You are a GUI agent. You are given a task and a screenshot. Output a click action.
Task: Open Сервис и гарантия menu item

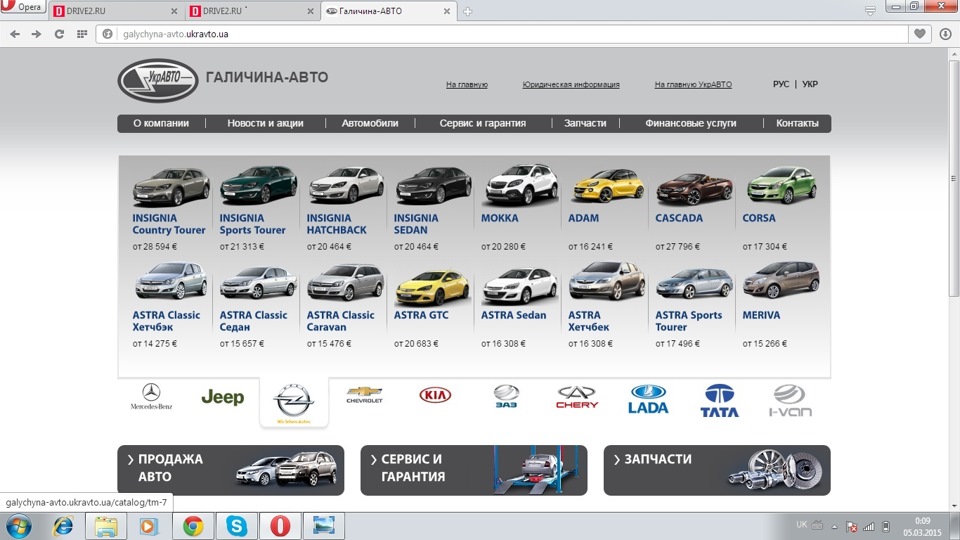pyautogui.click(x=482, y=123)
